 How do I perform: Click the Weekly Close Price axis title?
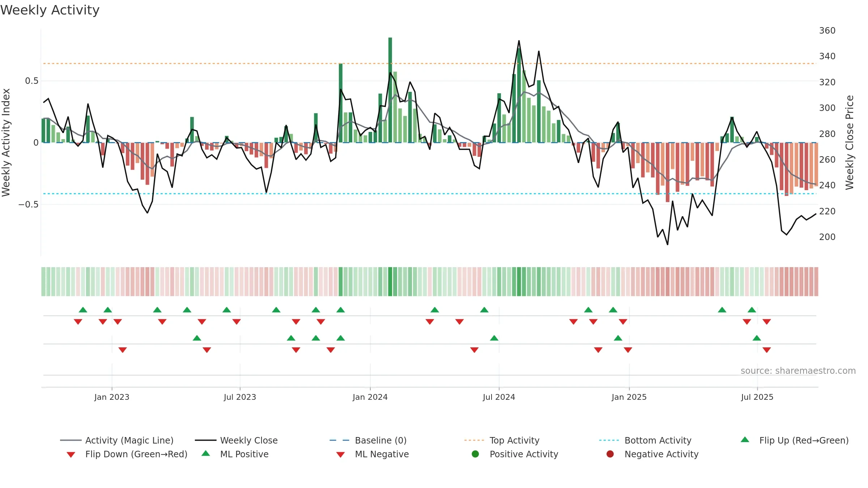850,142
